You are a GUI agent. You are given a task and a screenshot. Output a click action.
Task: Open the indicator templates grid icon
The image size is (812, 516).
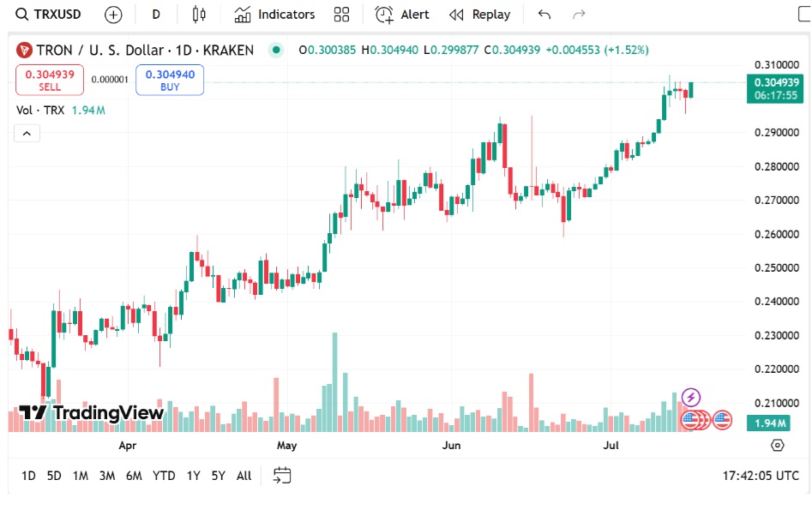point(342,15)
